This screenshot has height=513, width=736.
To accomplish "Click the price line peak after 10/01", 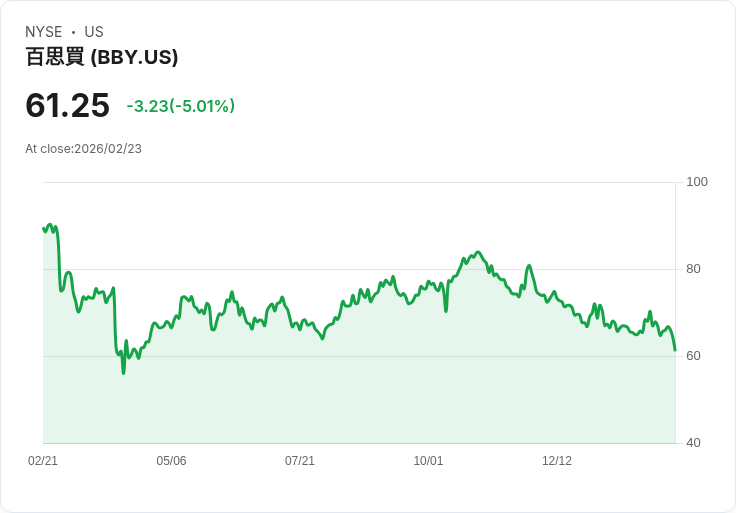I will pyautogui.click(x=478, y=252).
